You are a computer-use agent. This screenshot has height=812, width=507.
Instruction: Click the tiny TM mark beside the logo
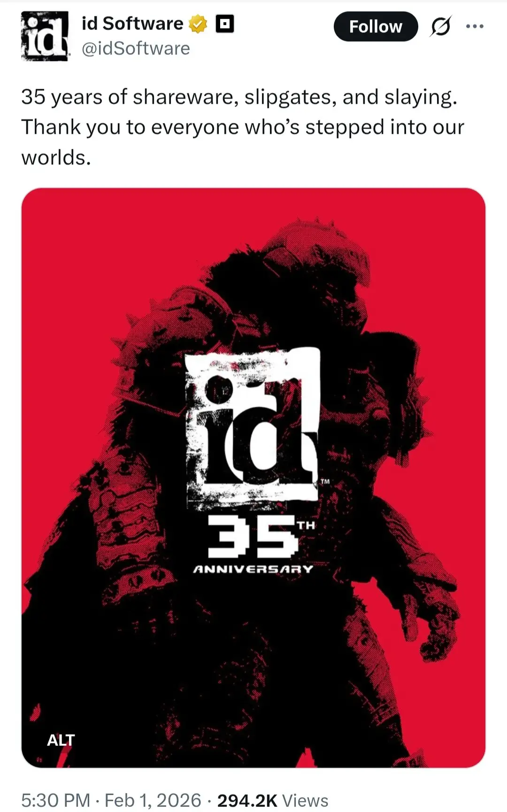click(x=325, y=481)
